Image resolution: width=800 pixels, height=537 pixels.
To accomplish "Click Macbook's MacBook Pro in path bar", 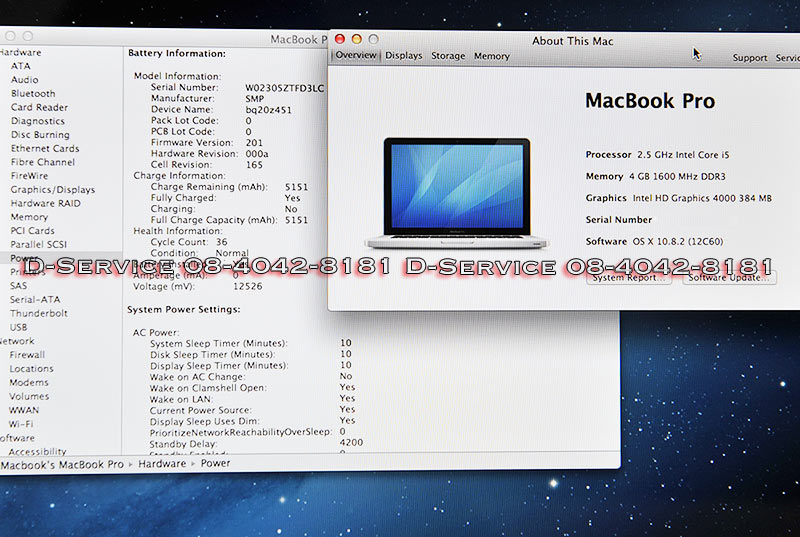I will tap(62, 465).
